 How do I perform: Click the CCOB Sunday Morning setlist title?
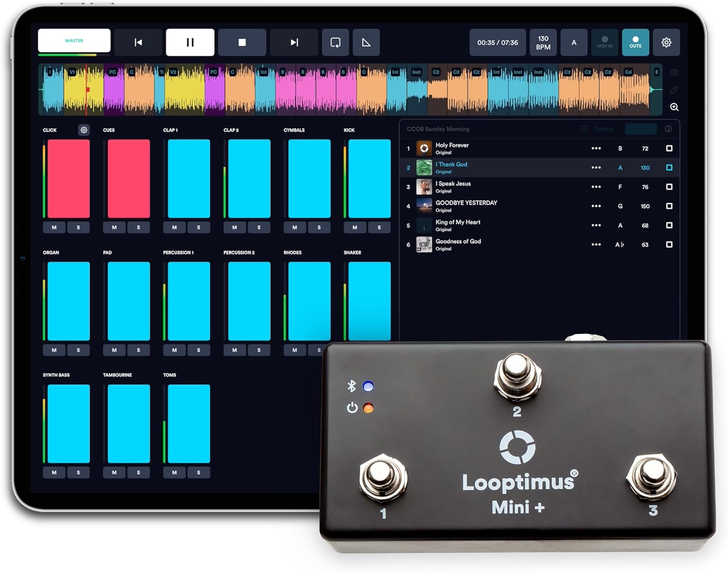coord(438,129)
